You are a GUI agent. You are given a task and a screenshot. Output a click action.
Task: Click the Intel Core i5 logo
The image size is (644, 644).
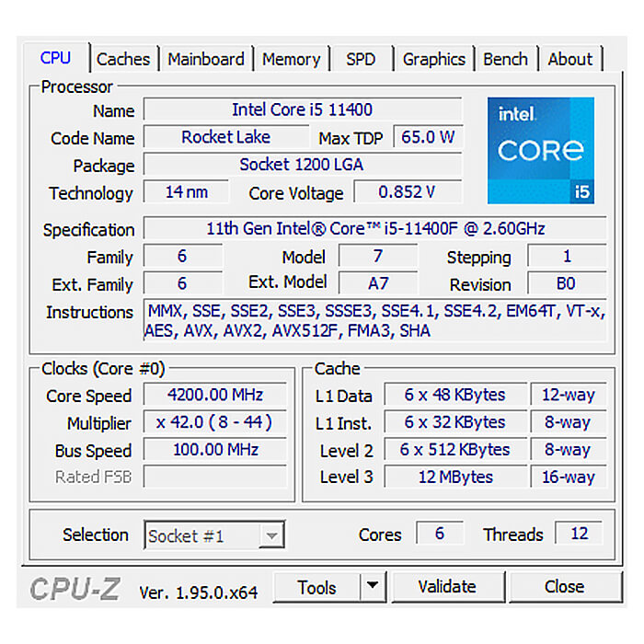[x=541, y=150]
